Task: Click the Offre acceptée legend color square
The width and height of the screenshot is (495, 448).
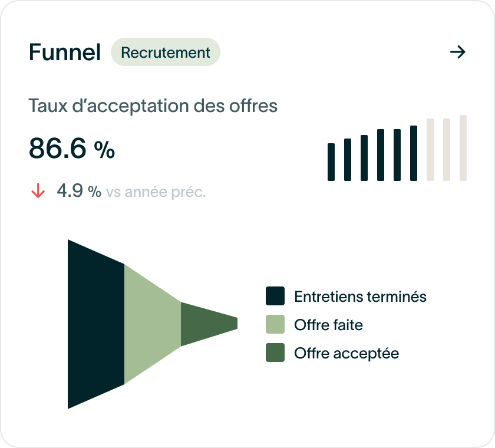Action: point(275,353)
